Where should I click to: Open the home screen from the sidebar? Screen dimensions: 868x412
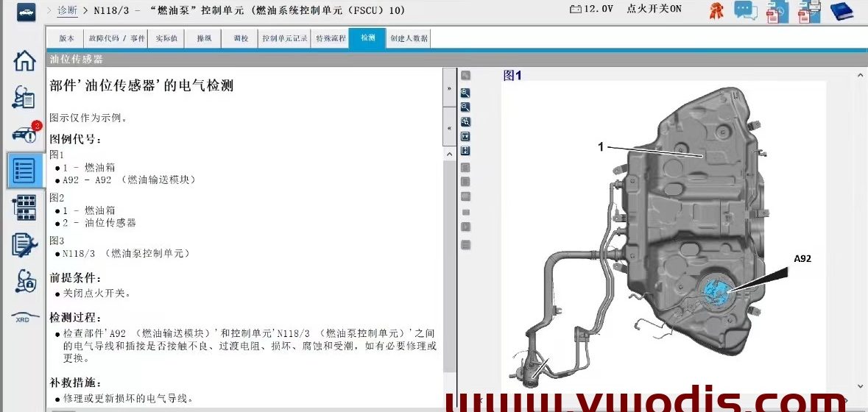(x=24, y=61)
